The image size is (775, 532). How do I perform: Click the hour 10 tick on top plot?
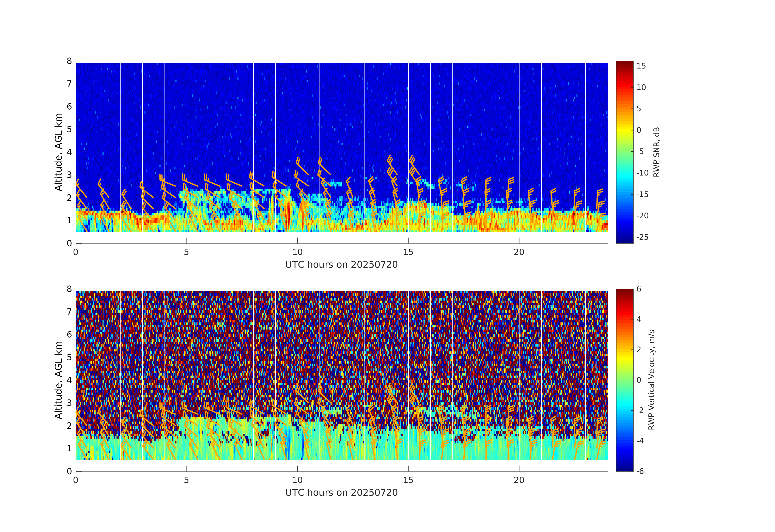297,252
